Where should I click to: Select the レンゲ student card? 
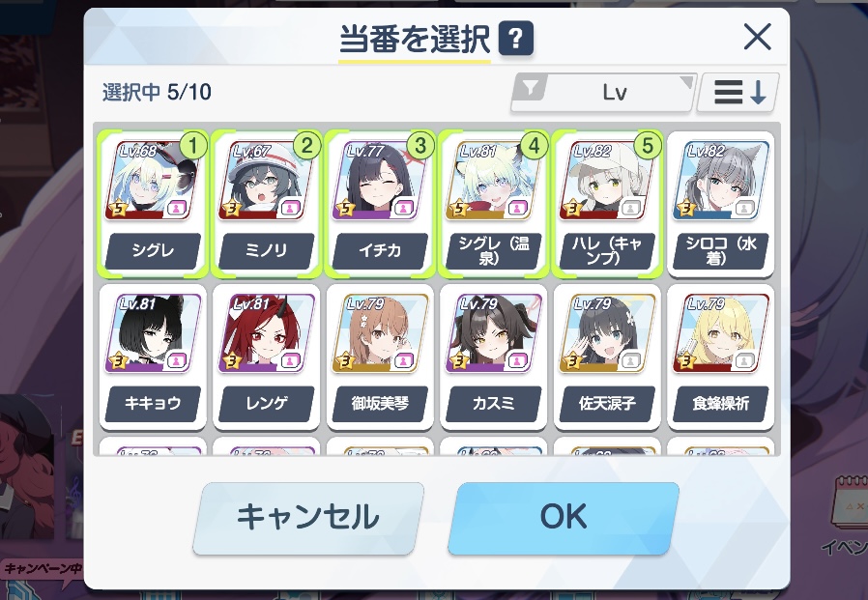[x=267, y=357]
